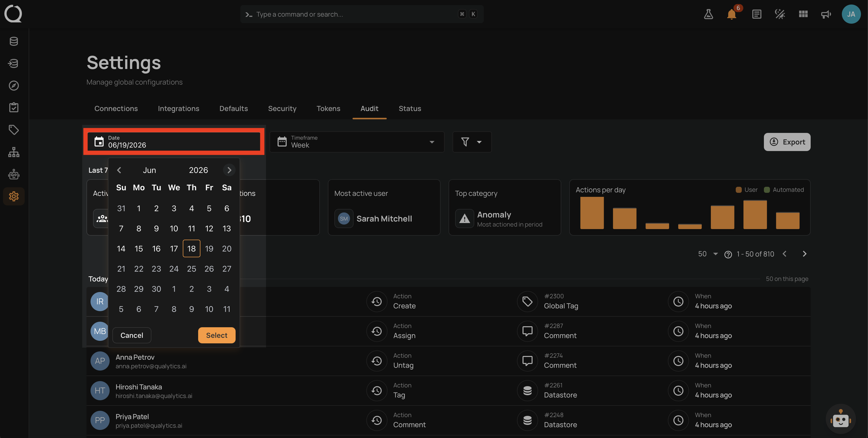Select June 19 in the calendar
Image resolution: width=868 pixels, height=438 pixels.
point(209,249)
